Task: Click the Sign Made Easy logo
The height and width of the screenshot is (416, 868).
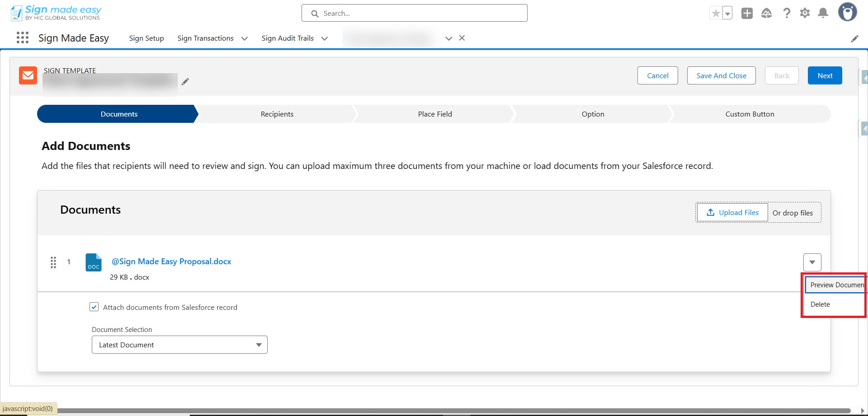Action: click(56, 13)
